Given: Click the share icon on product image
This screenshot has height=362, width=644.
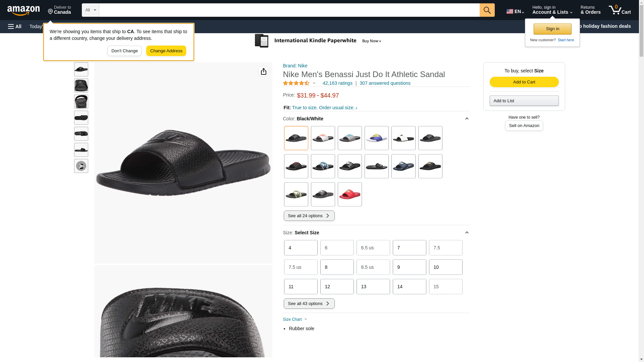Looking at the screenshot, I should (x=263, y=71).
